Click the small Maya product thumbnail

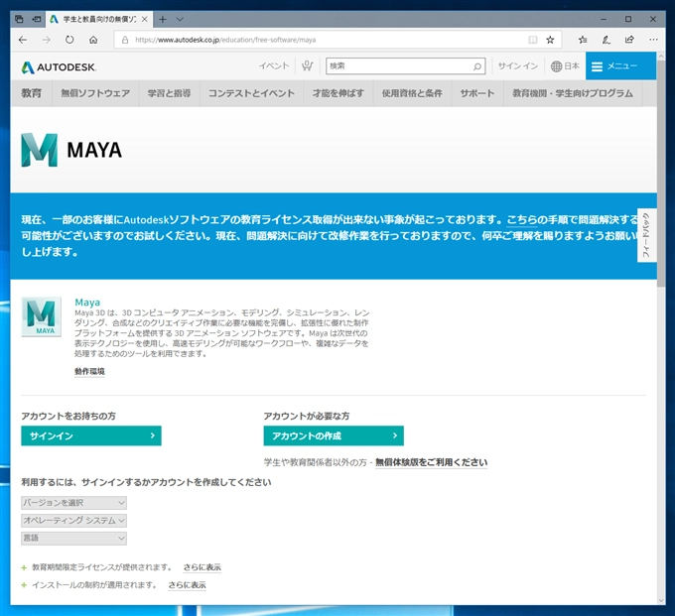tap(42, 316)
